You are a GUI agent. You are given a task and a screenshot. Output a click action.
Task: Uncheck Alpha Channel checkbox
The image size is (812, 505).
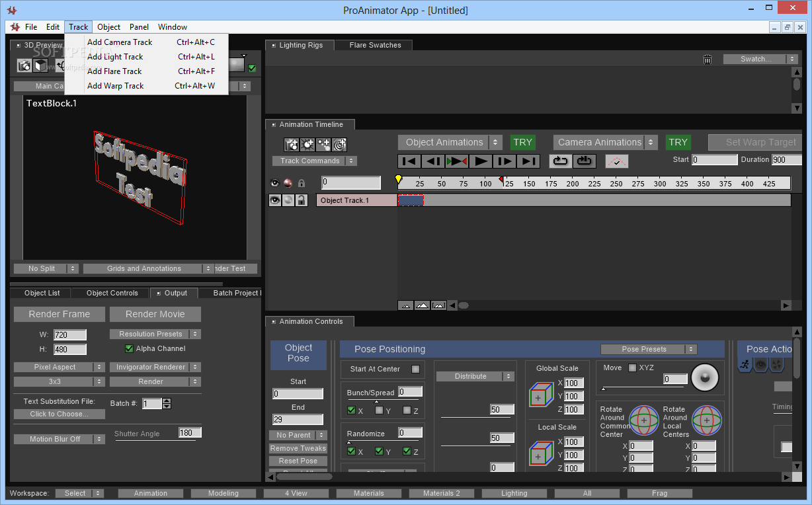pyautogui.click(x=129, y=348)
